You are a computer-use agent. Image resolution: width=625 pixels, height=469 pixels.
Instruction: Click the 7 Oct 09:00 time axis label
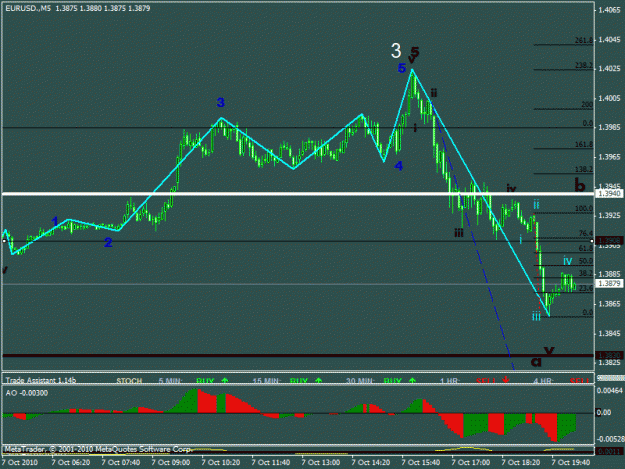pyautogui.click(x=171, y=462)
